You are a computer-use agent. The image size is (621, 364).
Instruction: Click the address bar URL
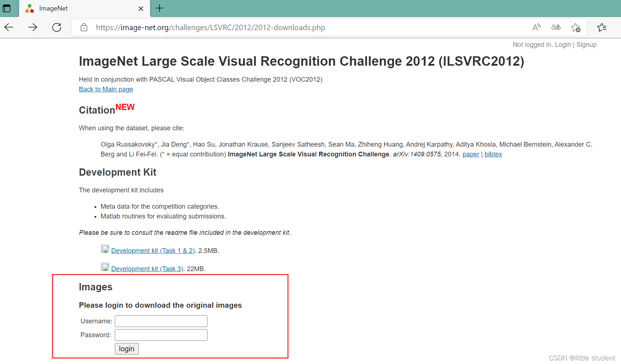click(210, 28)
